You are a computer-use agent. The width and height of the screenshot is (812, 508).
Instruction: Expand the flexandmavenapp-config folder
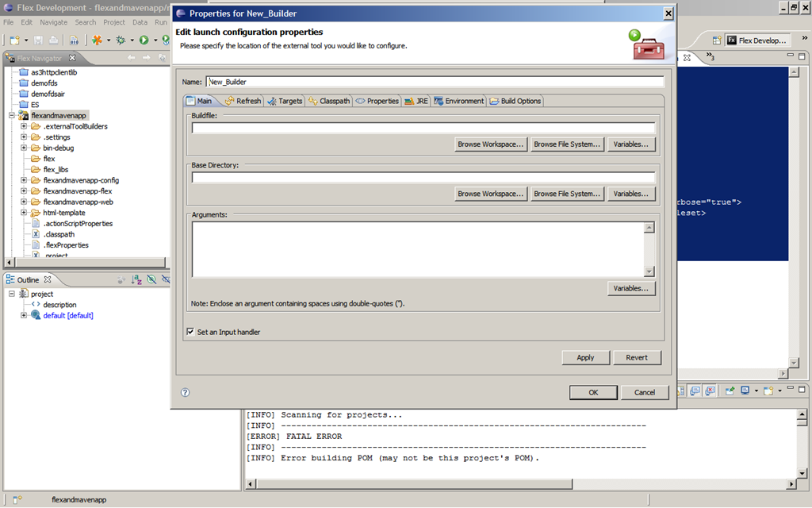[x=24, y=180]
